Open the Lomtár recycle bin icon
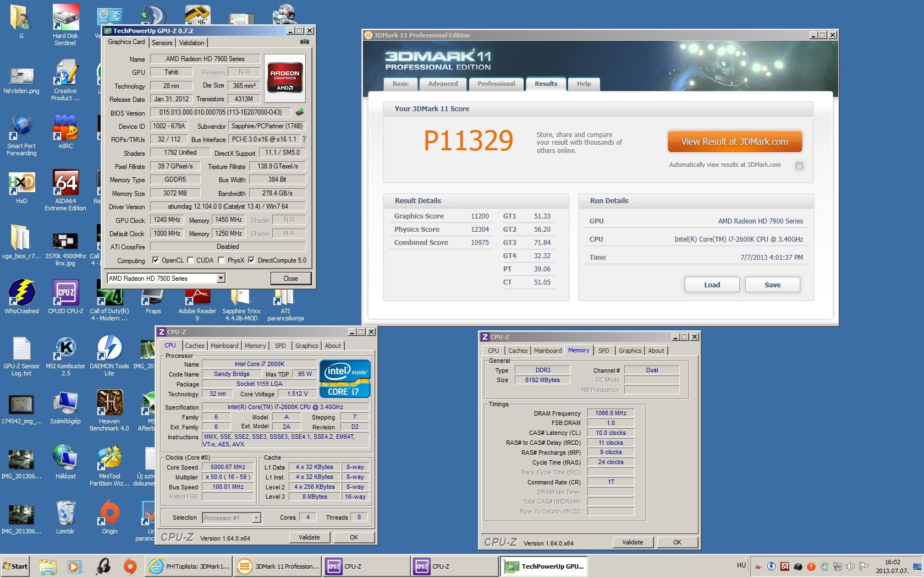924x578 pixels. (x=65, y=517)
